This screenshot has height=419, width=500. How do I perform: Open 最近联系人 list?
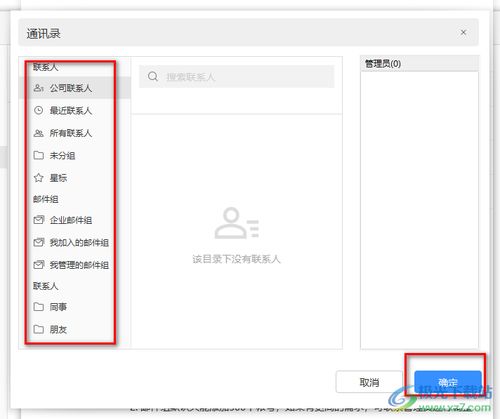74,110
